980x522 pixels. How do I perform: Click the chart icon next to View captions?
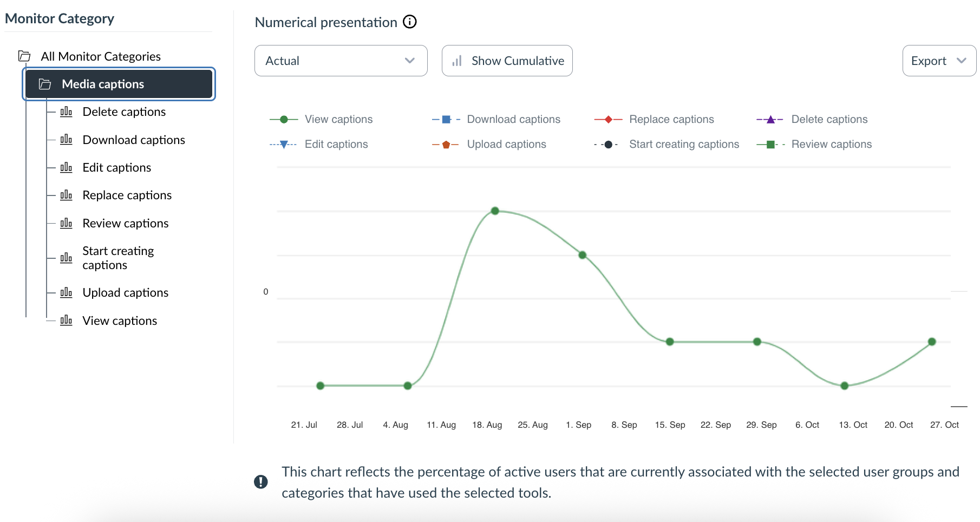(66, 321)
